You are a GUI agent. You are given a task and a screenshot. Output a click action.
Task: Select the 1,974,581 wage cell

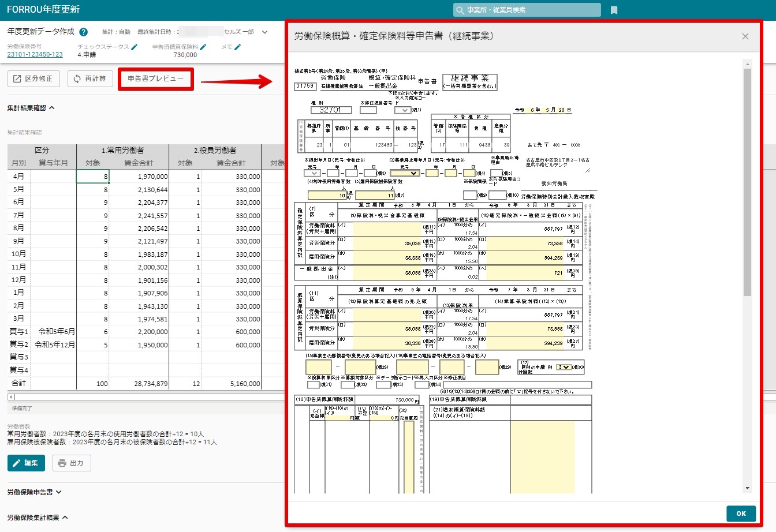click(x=139, y=319)
